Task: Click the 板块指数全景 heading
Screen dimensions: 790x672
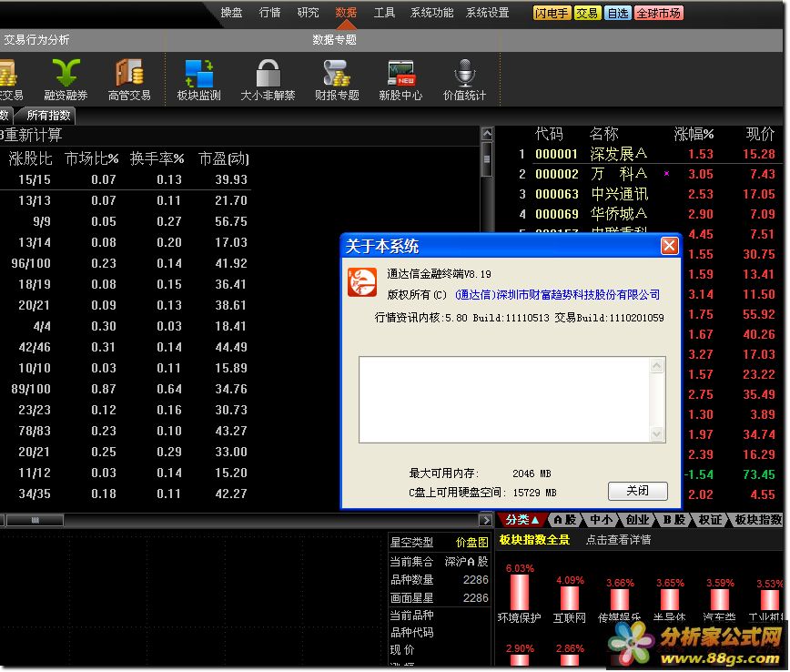Action: pos(534,540)
